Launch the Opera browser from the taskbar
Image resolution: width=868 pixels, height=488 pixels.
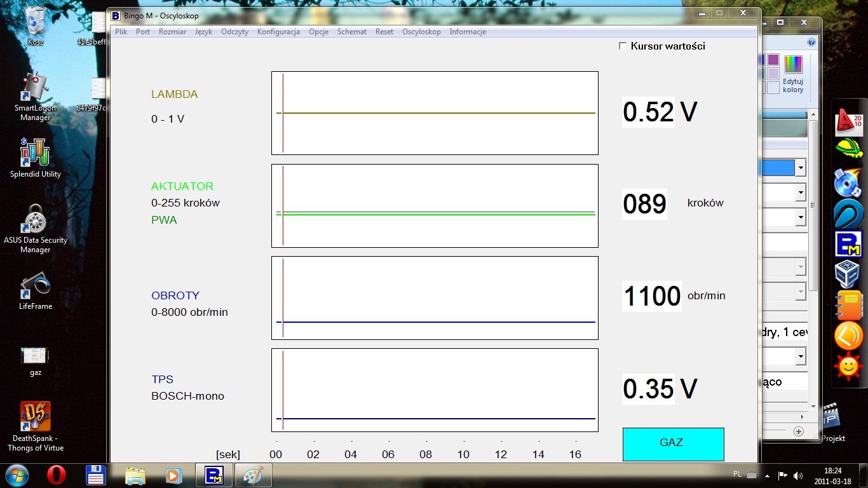coord(57,475)
